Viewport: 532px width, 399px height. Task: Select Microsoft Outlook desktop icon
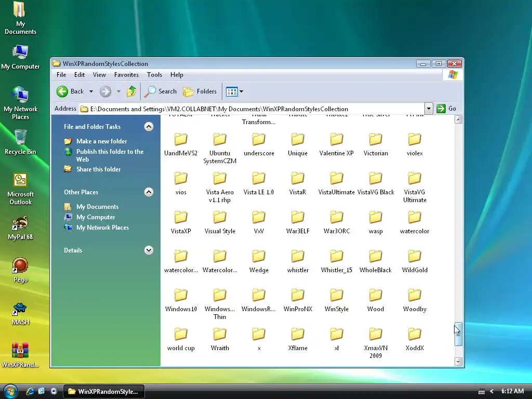(20, 189)
